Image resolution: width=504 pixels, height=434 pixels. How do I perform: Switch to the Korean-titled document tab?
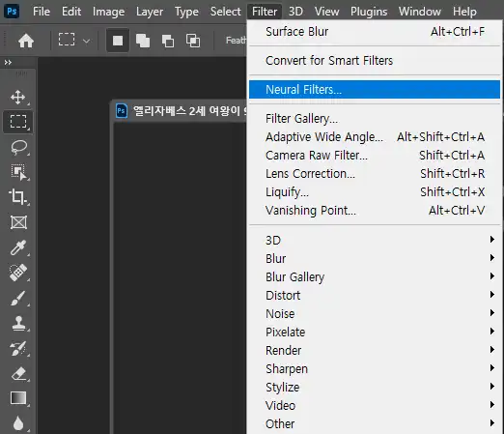(x=181, y=111)
